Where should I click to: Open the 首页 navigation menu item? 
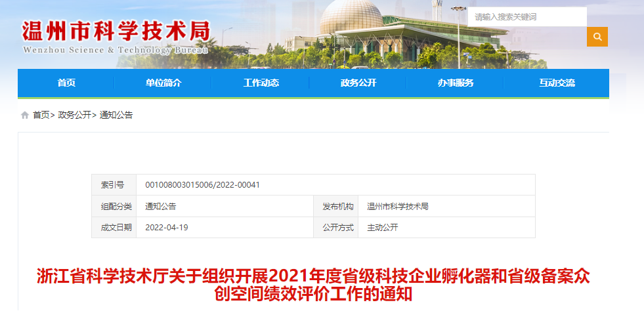click(66, 83)
